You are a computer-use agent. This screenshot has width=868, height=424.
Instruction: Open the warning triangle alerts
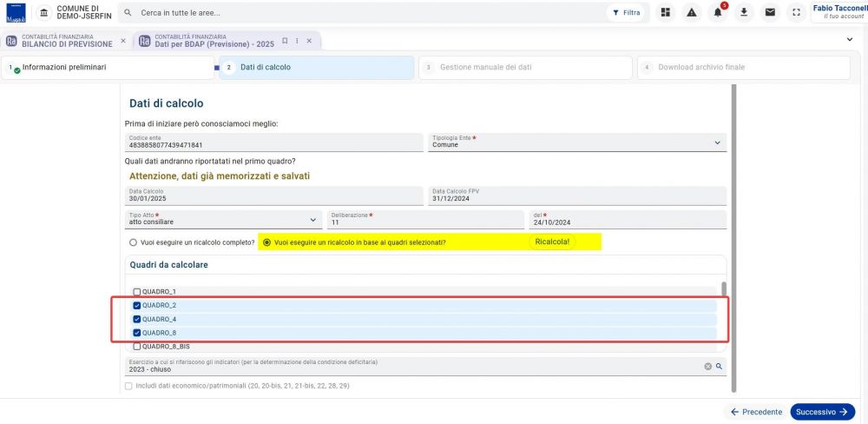pos(692,12)
